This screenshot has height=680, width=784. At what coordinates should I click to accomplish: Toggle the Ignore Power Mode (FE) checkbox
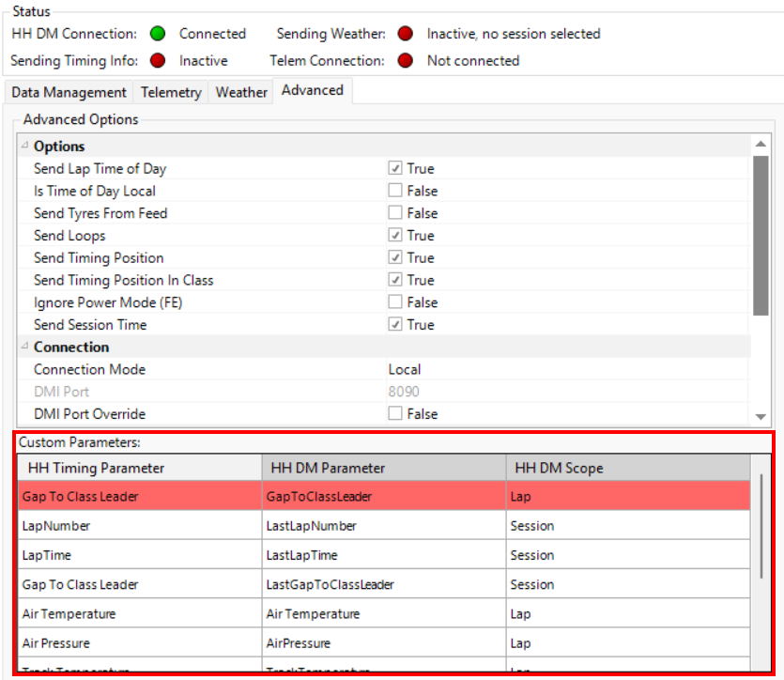pyautogui.click(x=396, y=302)
